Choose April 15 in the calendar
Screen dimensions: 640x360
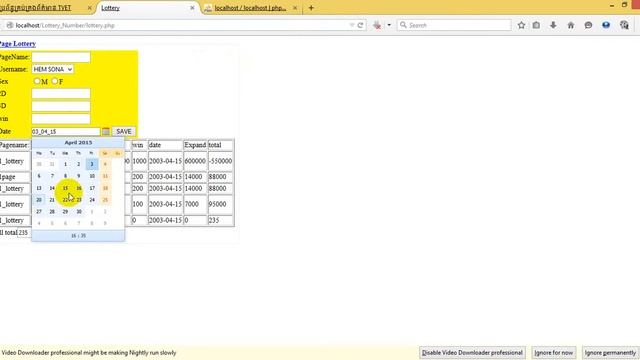(x=65, y=188)
